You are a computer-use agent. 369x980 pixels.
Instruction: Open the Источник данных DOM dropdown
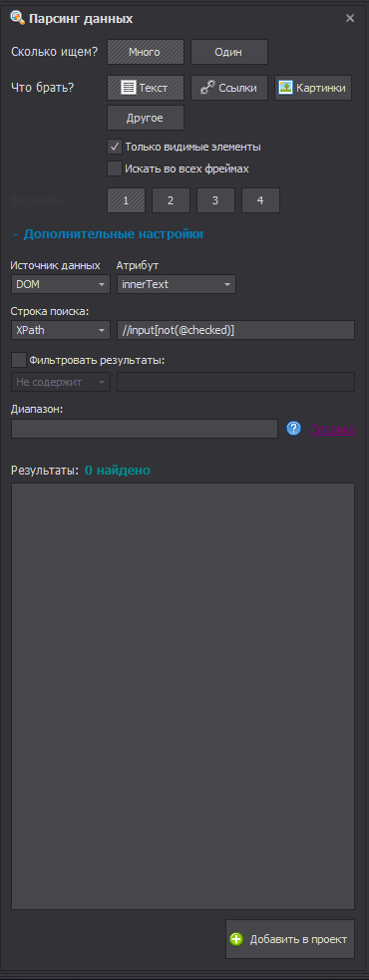(x=61, y=284)
